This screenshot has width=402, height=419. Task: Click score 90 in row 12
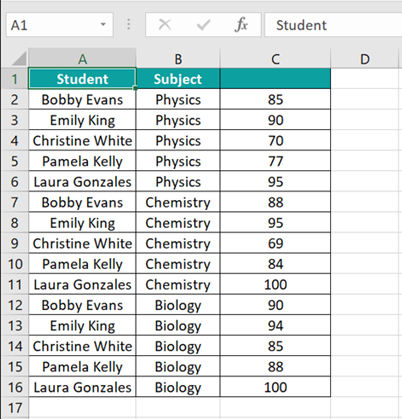275,305
